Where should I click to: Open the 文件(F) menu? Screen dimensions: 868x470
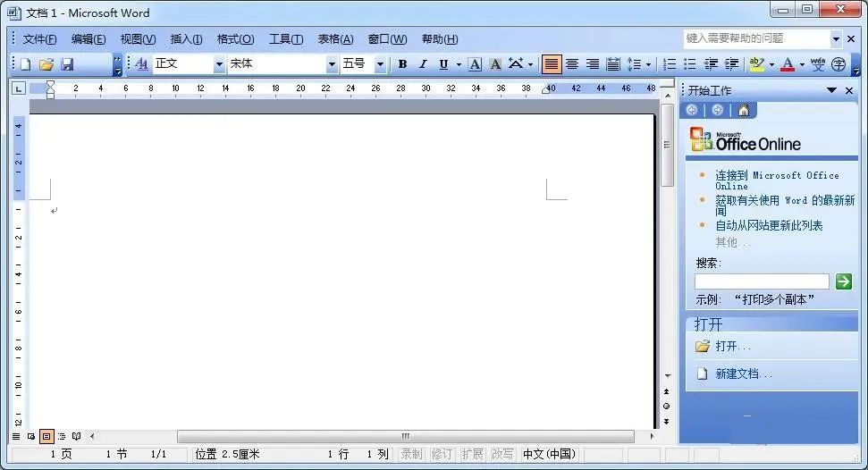(x=39, y=39)
